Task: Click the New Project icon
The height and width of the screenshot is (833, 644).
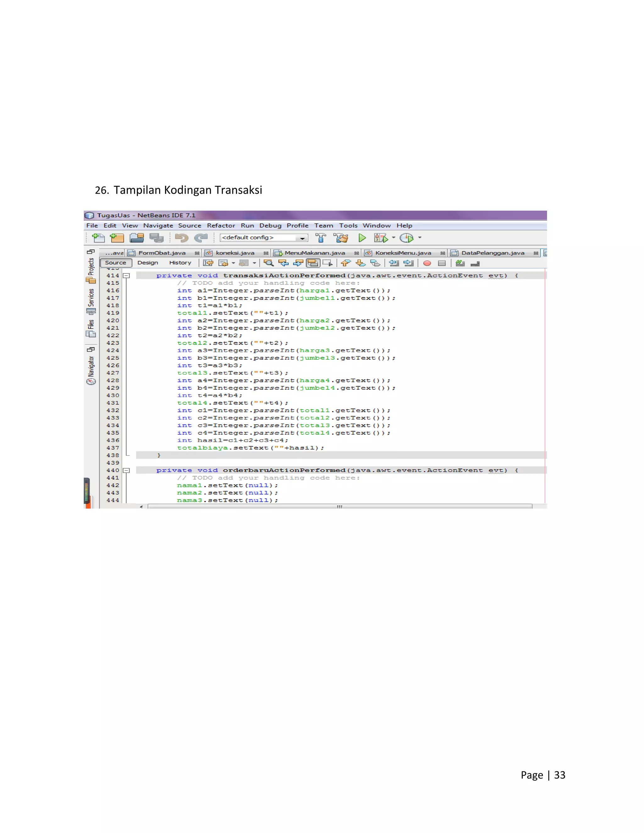Action: (117, 238)
